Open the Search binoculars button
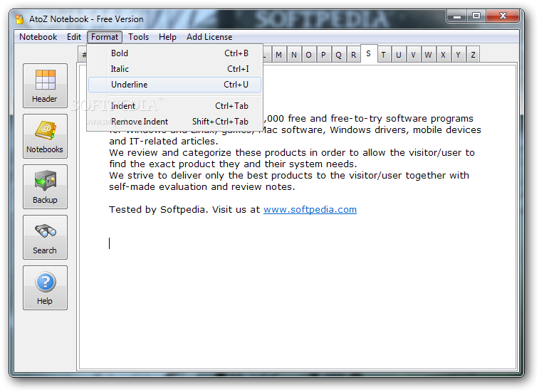This screenshot has width=539, height=392. (45, 237)
